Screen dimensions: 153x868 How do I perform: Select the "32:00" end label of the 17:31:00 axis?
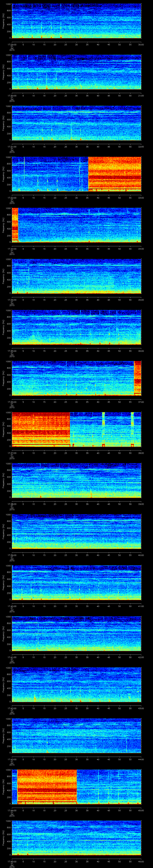click(141, 147)
